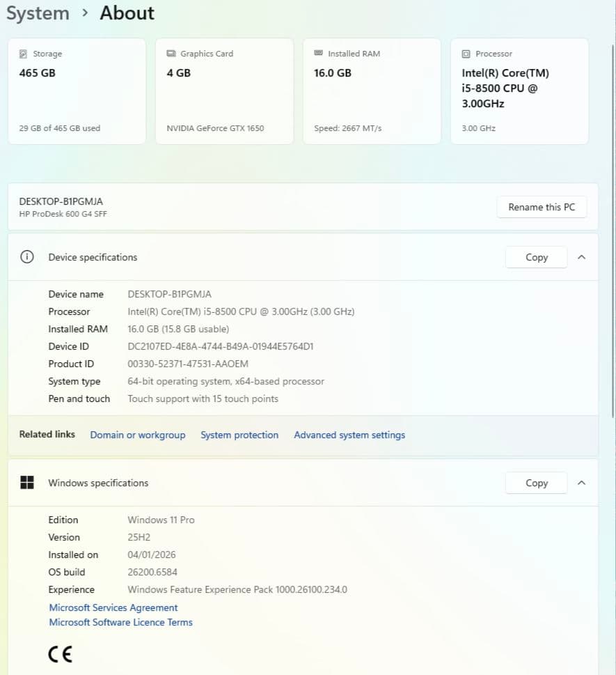Select the NVIDIA GeForce GTX 1650 card

click(224, 91)
